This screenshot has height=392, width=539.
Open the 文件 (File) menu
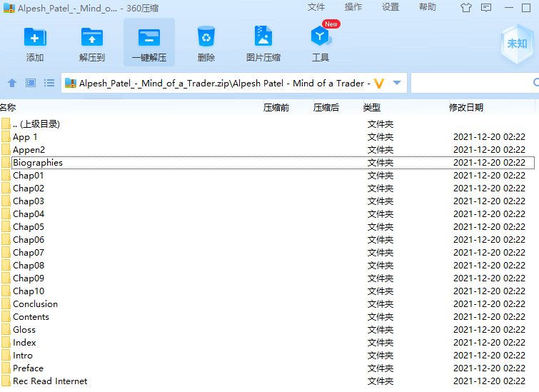(316, 7)
